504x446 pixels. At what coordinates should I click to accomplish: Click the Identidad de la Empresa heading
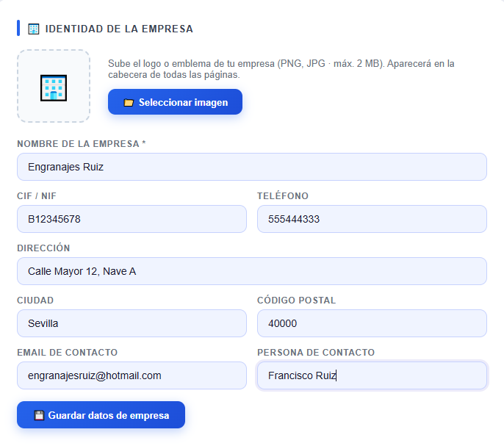click(x=119, y=29)
